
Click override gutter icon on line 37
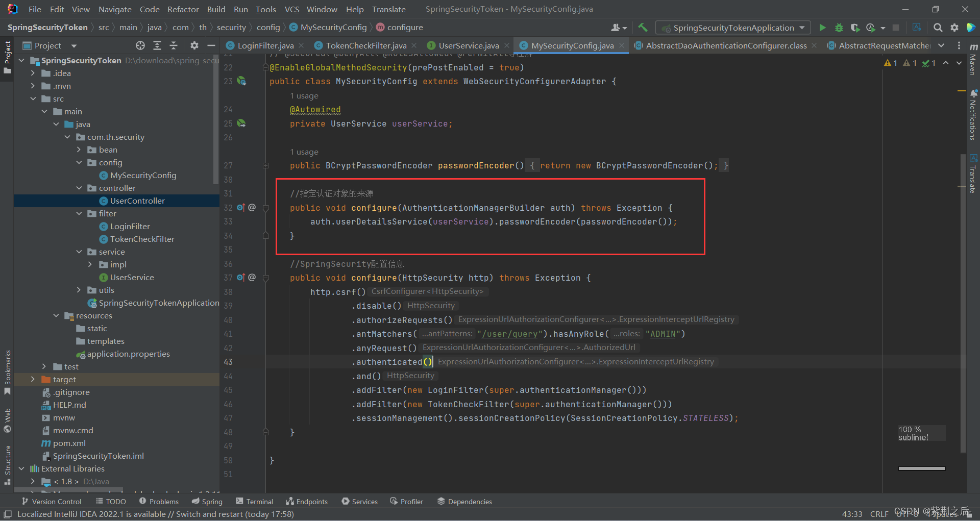click(241, 278)
